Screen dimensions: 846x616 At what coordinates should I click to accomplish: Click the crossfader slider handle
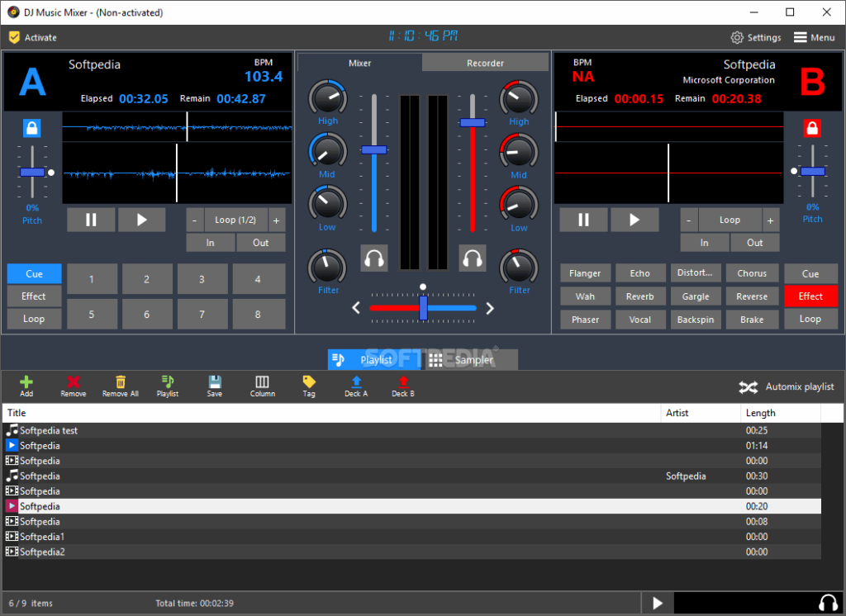click(423, 308)
